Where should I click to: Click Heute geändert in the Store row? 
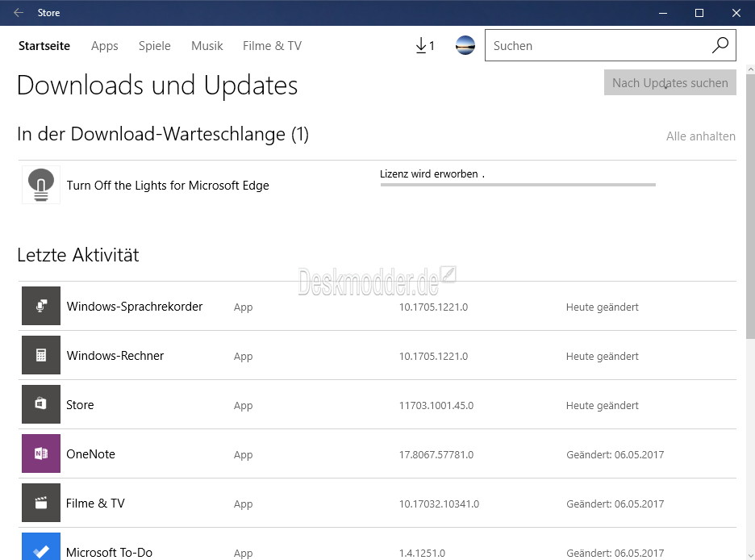pyautogui.click(x=603, y=405)
